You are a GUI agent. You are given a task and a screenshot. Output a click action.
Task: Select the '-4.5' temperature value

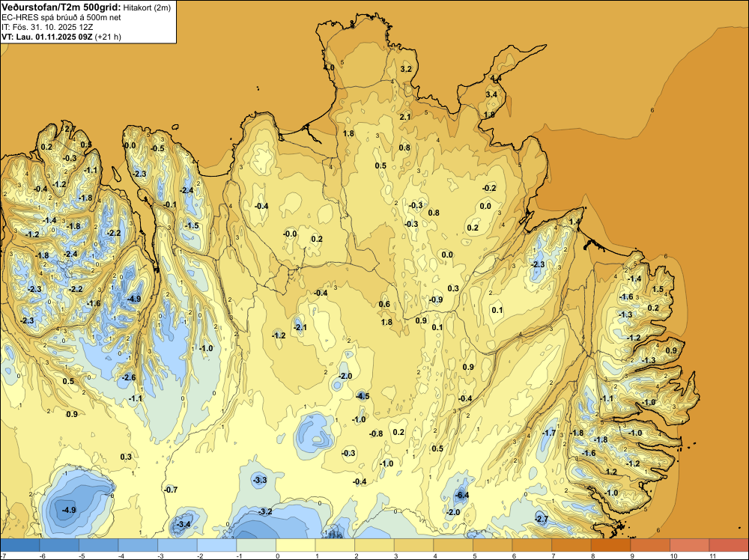pyautogui.click(x=363, y=396)
